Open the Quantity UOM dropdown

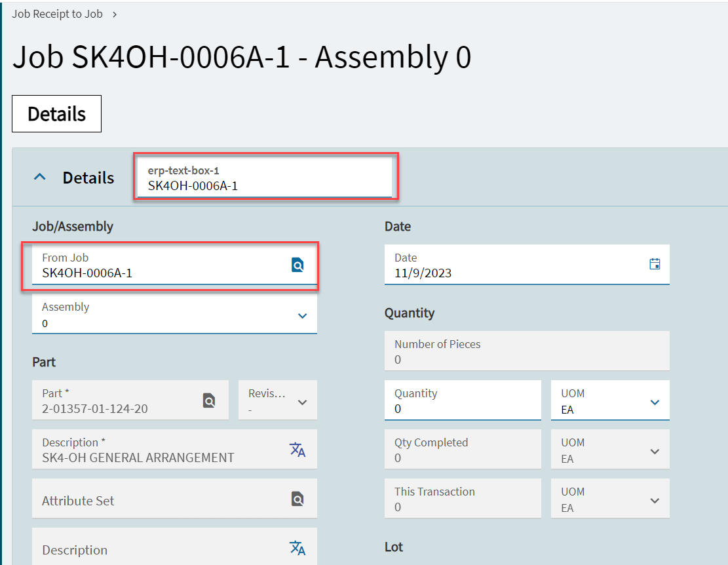pos(654,402)
